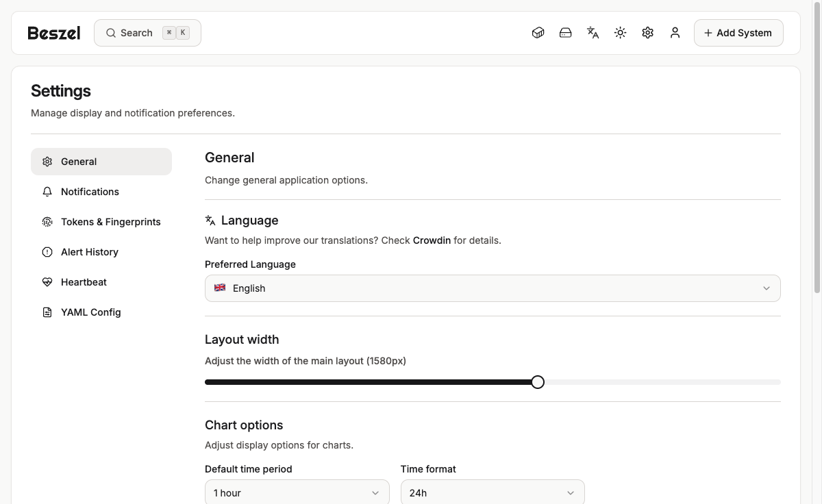822x504 pixels.
Task: Follow the Crowdin link
Action: (x=432, y=240)
